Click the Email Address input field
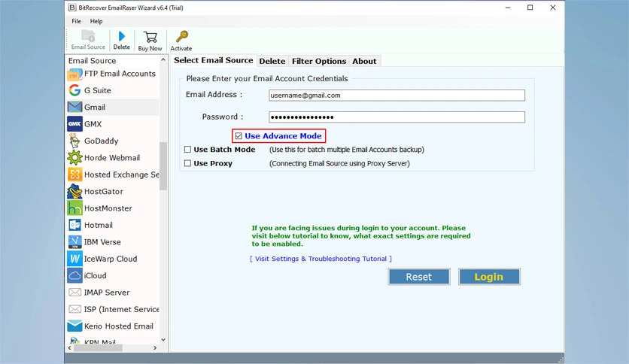629x364 pixels. (397, 96)
